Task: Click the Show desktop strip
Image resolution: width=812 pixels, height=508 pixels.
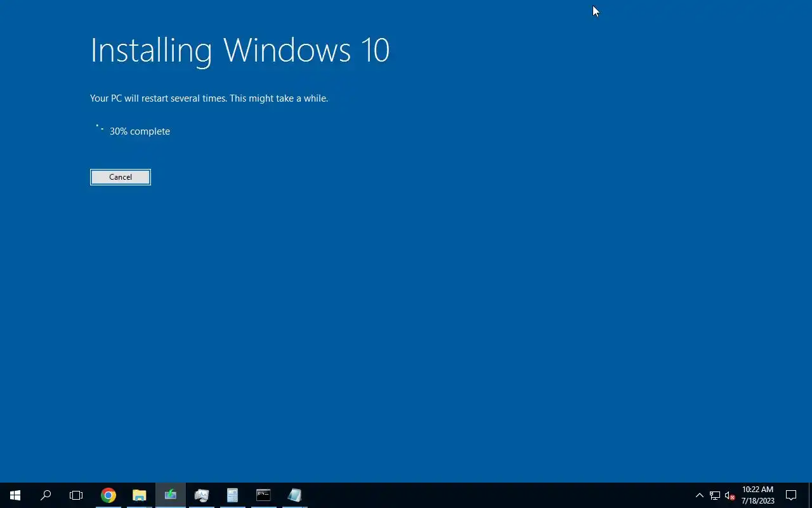Action: [x=810, y=495]
